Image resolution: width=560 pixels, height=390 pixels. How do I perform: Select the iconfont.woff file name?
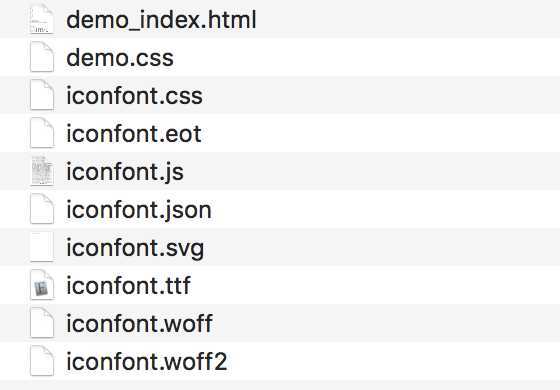coord(140,324)
